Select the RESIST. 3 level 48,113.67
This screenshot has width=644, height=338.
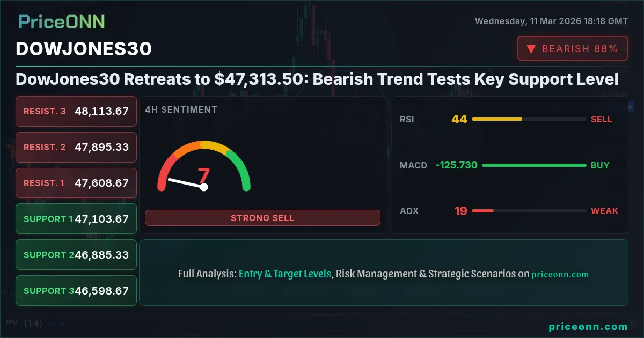[x=76, y=111]
